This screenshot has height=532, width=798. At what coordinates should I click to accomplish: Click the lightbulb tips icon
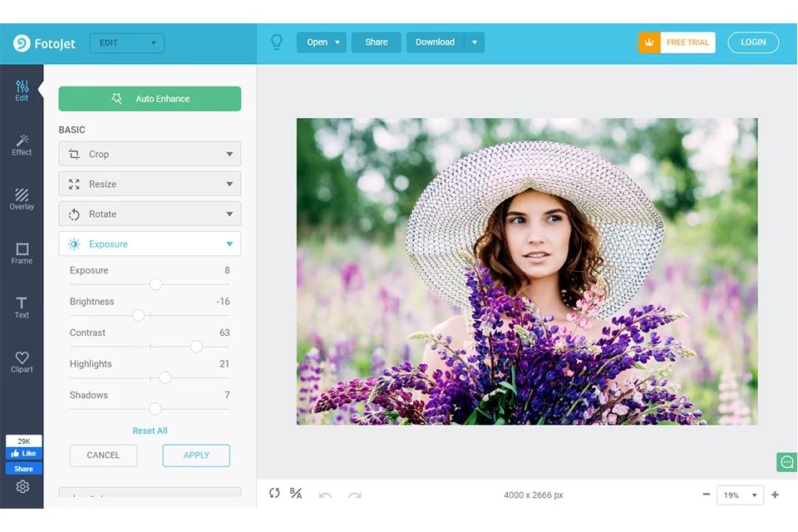(277, 42)
